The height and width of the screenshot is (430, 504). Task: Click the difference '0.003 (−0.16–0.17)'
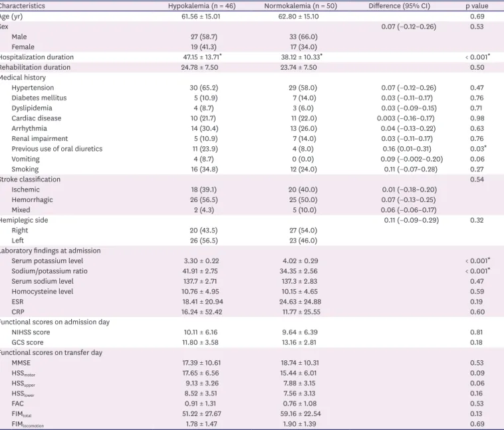pyautogui.click(x=406, y=118)
